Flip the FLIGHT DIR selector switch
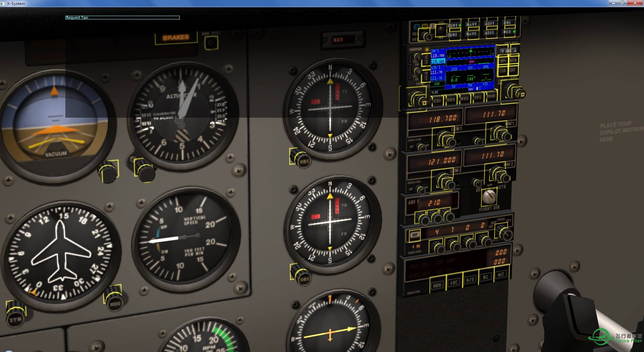Image resolution: width=644 pixels, height=352 pixels. pos(489,197)
